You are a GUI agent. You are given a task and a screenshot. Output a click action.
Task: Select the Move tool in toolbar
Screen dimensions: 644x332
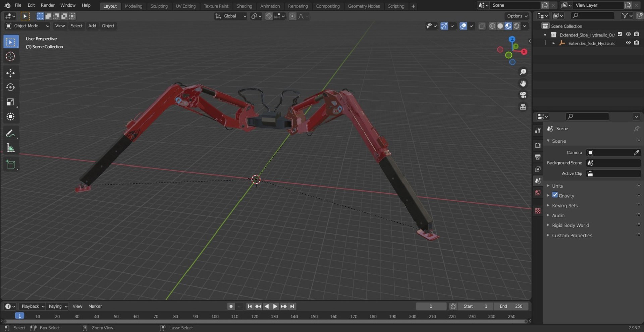coord(10,73)
